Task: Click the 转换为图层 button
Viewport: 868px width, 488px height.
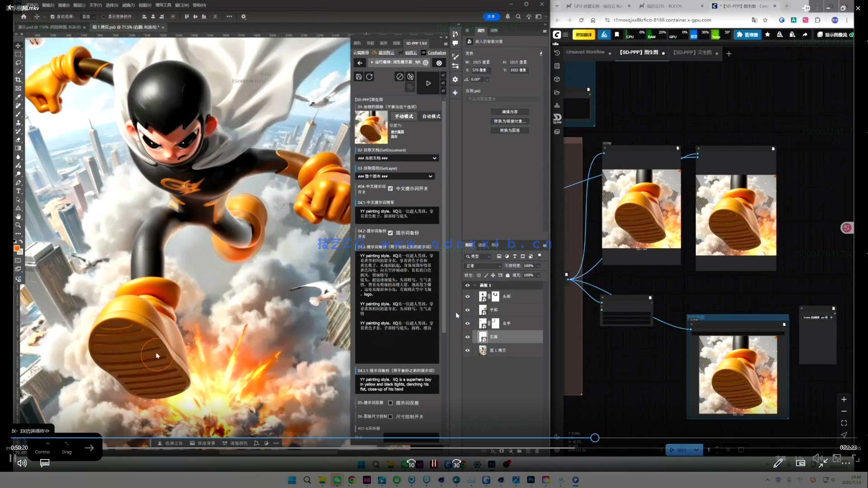Action: point(509,130)
